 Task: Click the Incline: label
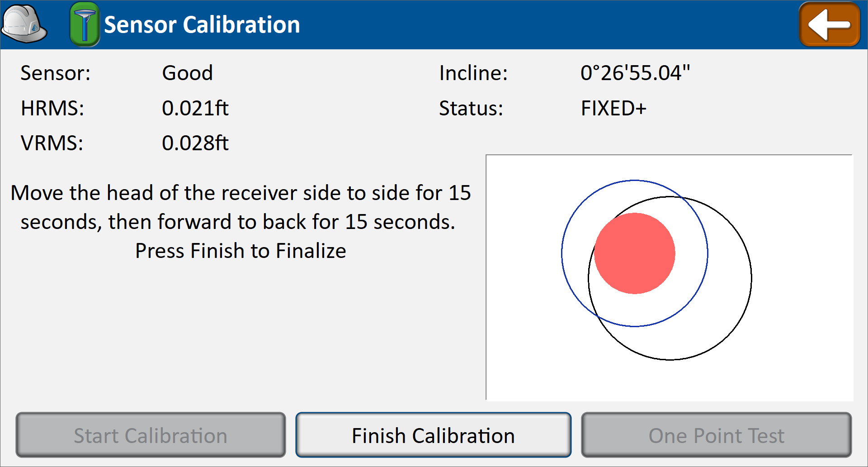(x=474, y=73)
